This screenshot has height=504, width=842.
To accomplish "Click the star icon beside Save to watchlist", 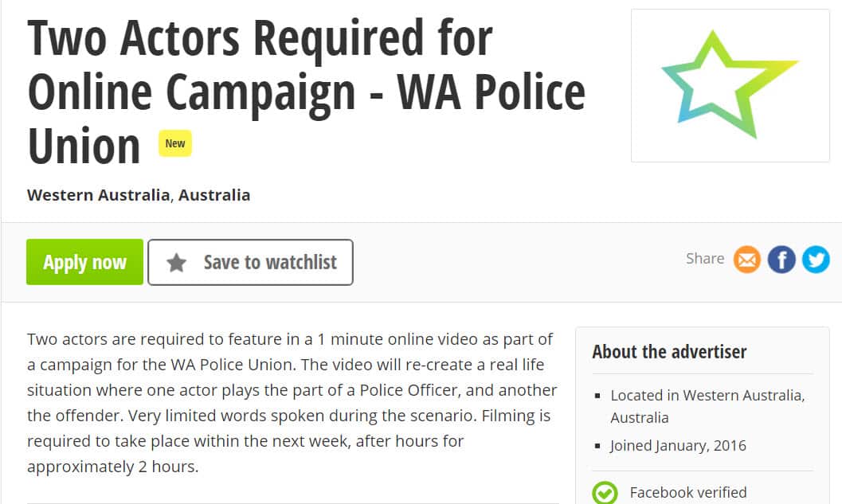I will point(177,261).
